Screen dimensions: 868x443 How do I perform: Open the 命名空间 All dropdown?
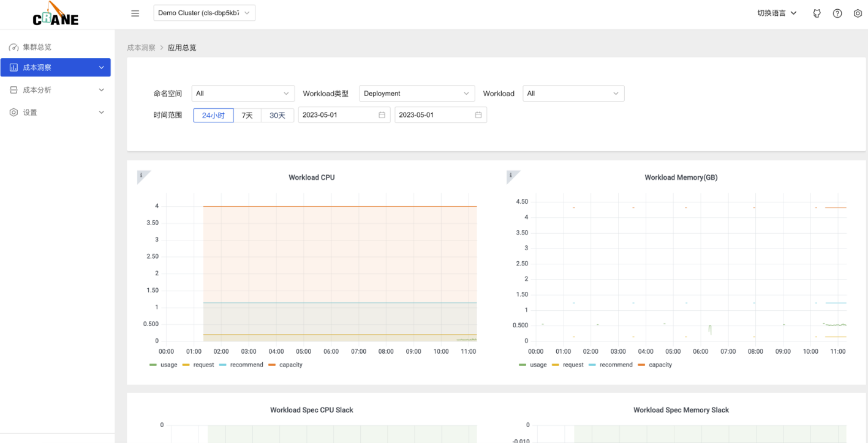pos(243,94)
